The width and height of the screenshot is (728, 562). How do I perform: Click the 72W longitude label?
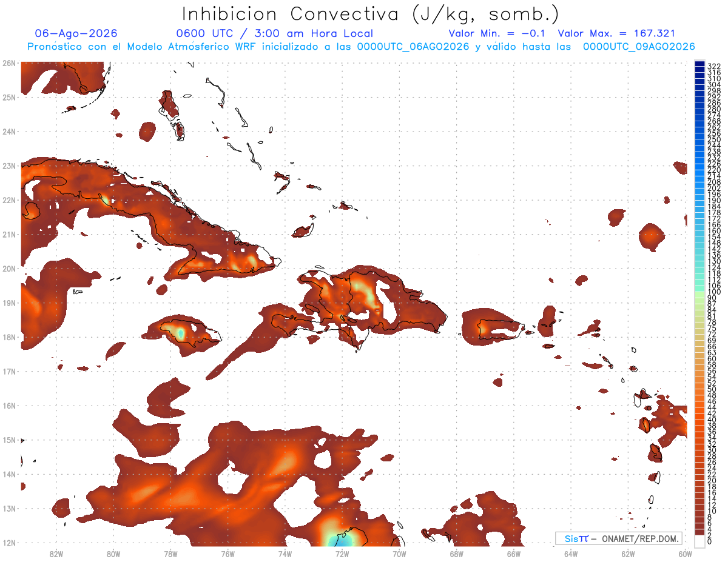(342, 554)
